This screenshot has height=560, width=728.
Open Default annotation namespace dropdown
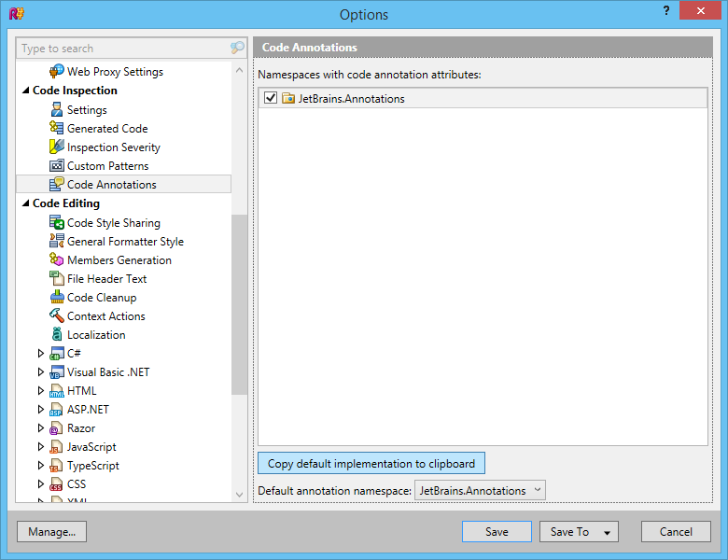tap(480, 490)
